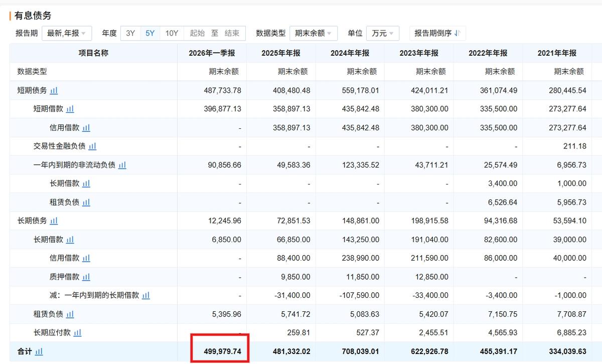Image resolution: width=602 pixels, height=364 pixels.
Task: Show chart for 长期借款 under 一年内到期的非流动负债
Action: pos(86,184)
